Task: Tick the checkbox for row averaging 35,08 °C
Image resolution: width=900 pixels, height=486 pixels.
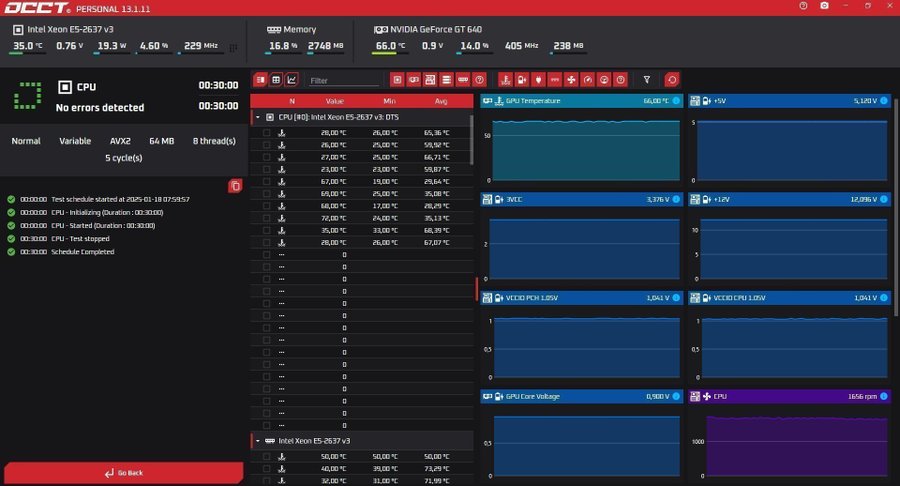Action: click(x=266, y=194)
